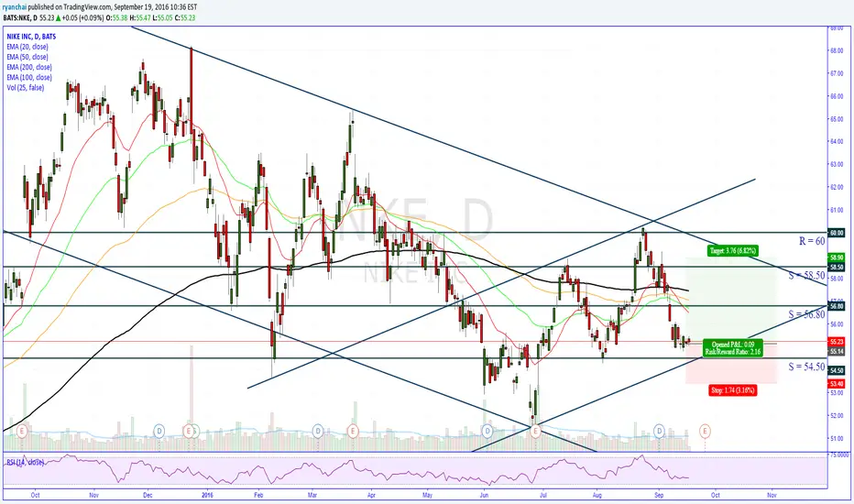Click the S = 54.50 support annotation
This screenshot has height=504, width=854.
pos(806,367)
